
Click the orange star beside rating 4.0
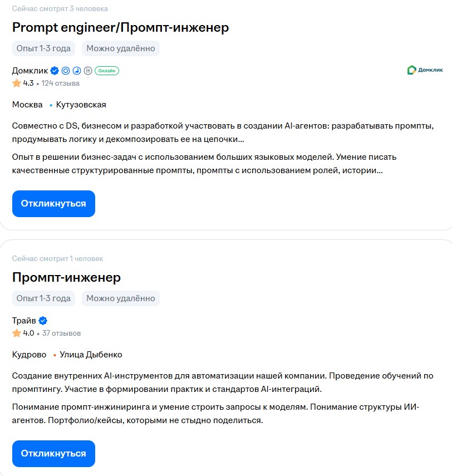pos(17,332)
